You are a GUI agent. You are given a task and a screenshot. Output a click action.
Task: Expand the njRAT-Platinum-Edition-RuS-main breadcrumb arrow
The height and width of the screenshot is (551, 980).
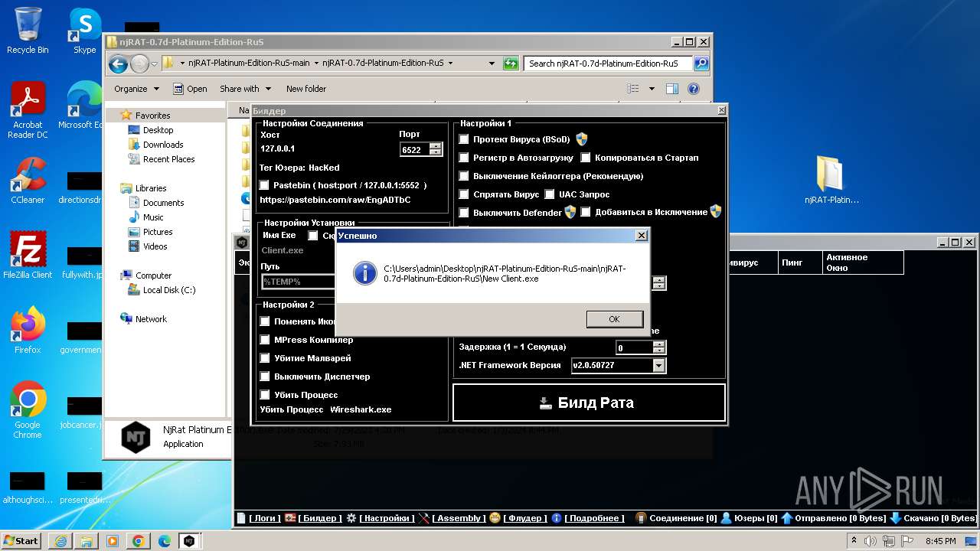315,64
